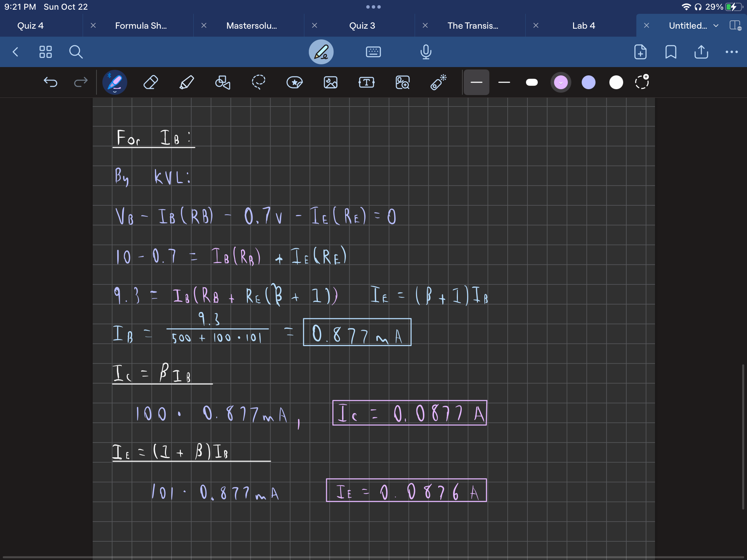
Task: Open the Elements sticker tool
Action: [x=294, y=82]
